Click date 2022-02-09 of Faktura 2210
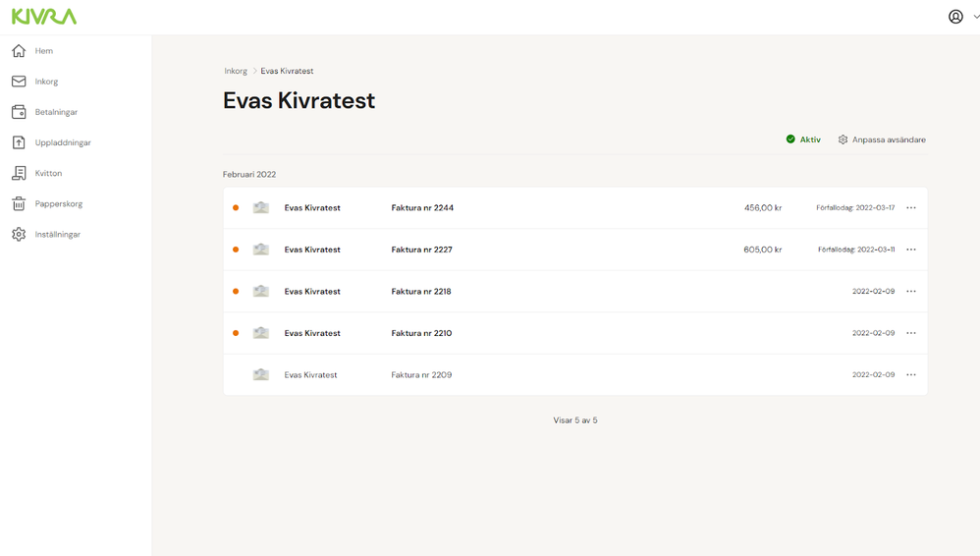The height and width of the screenshot is (556, 980). click(x=873, y=333)
